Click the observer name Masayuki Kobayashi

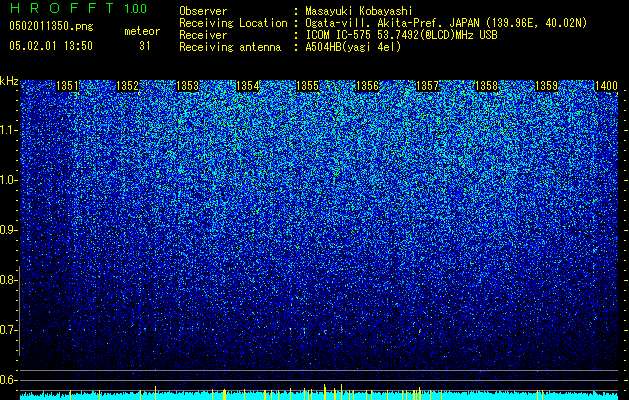pyautogui.click(x=358, y=11)
